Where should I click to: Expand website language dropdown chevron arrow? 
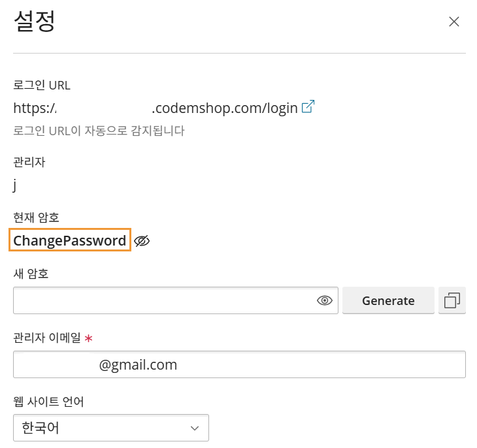(x=194, y=428)
